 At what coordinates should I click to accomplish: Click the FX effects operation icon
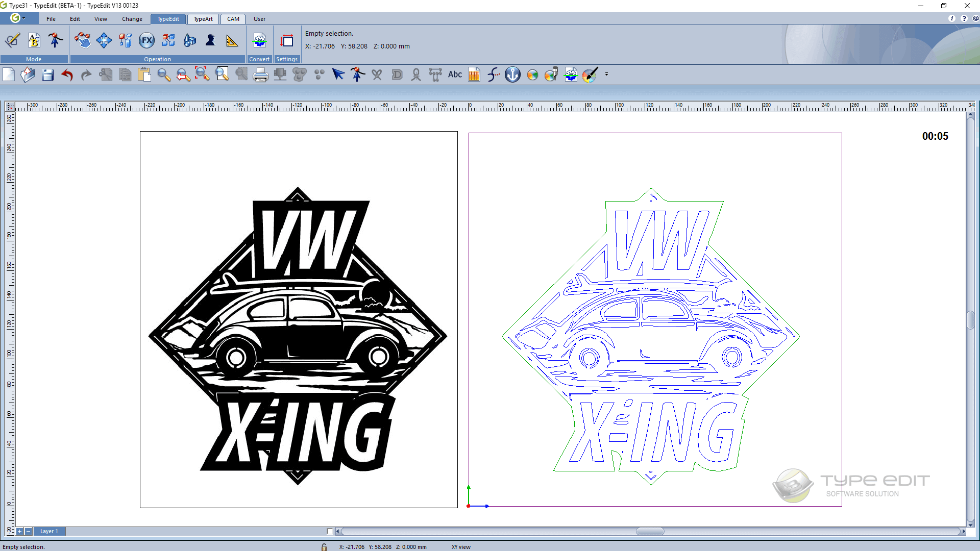[x=146, y=41]
